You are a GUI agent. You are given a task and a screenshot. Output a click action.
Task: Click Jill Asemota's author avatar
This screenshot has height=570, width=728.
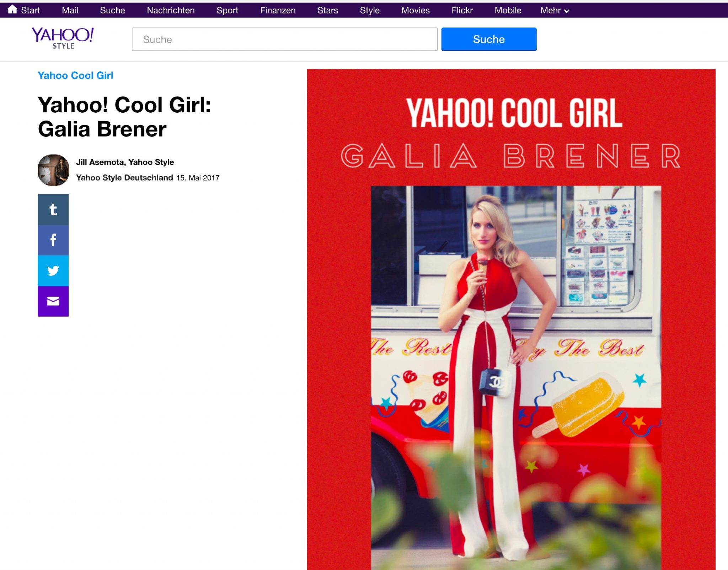pyautogui.click(x=53, y=170)
